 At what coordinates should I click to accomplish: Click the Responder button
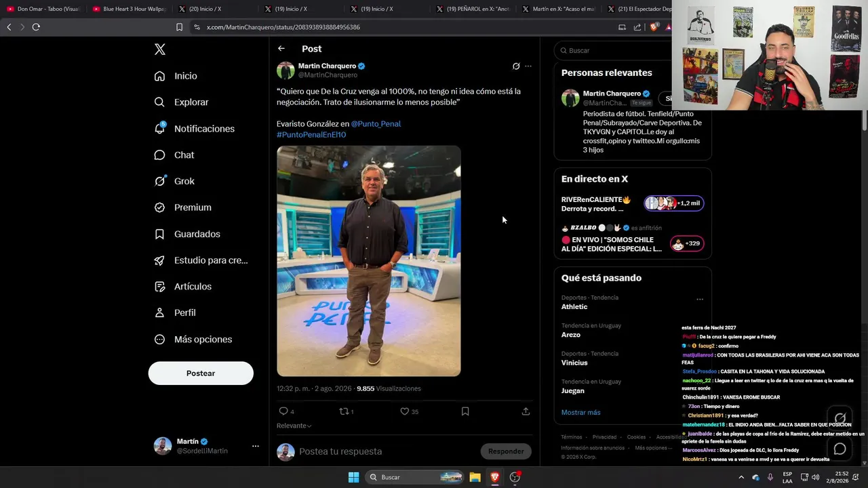click(506, 451)
